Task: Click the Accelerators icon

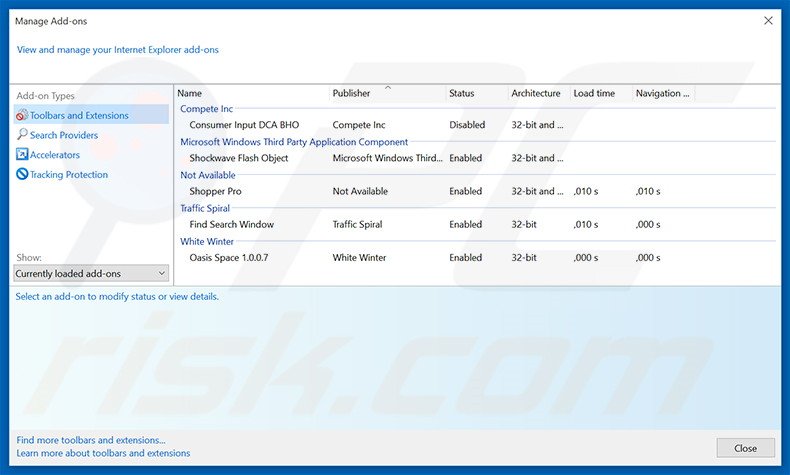Action: tap(22, 154)
